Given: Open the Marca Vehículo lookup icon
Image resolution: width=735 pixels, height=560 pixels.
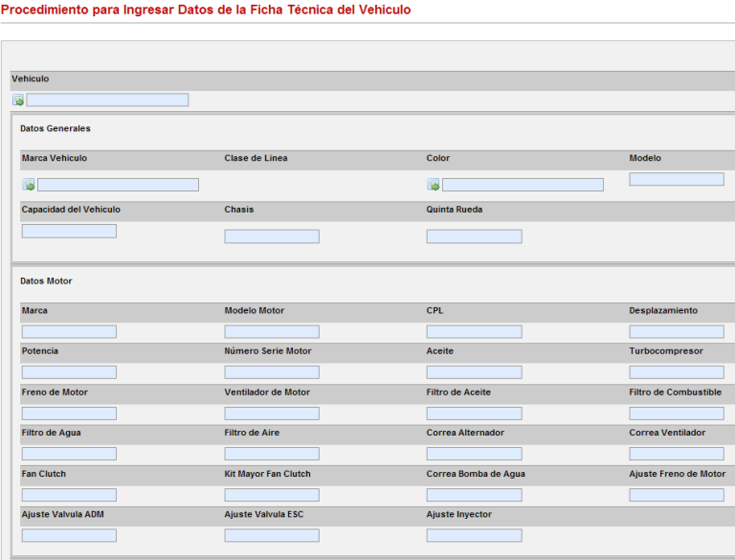Looking at the screenshot, I should click(29, 185).
